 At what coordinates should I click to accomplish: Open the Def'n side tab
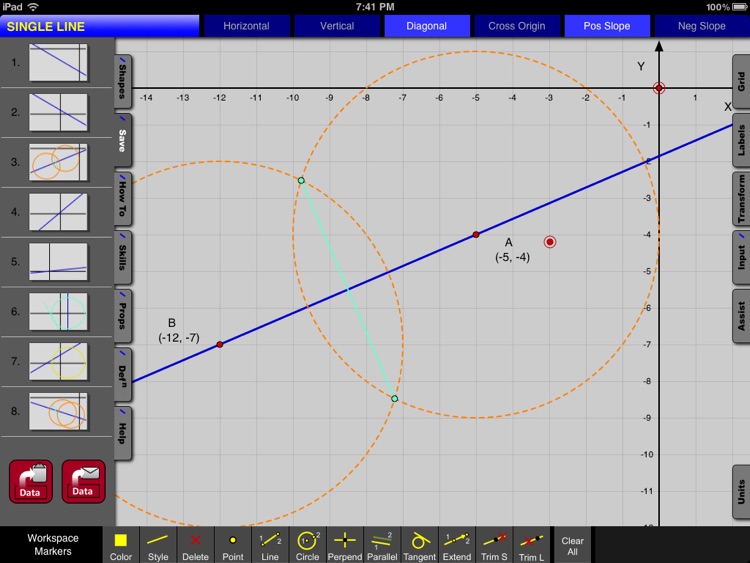pyautogui.click(x=122, y=375)
